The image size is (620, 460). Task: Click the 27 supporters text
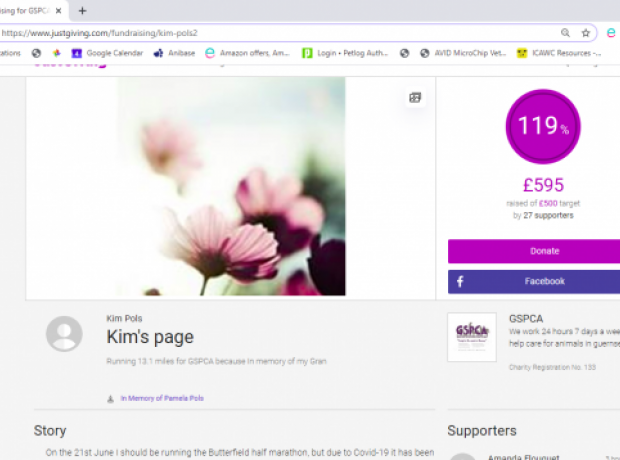[x=548, y=216]
